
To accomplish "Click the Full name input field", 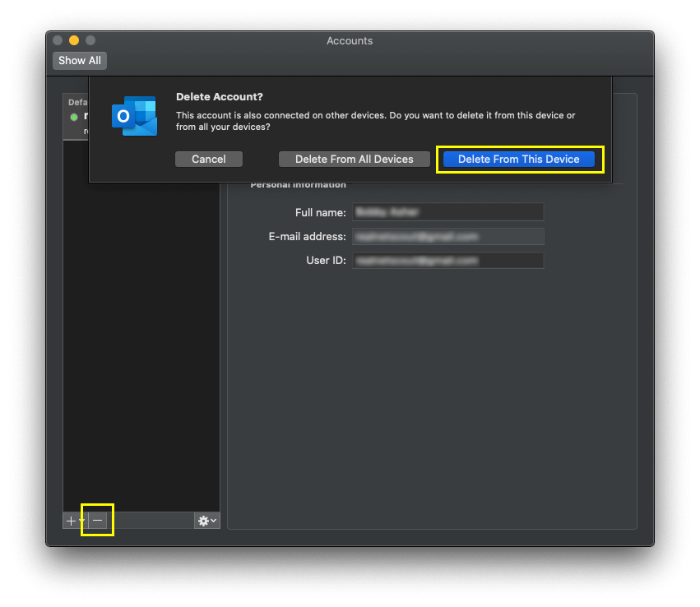I will pos(447,212).
